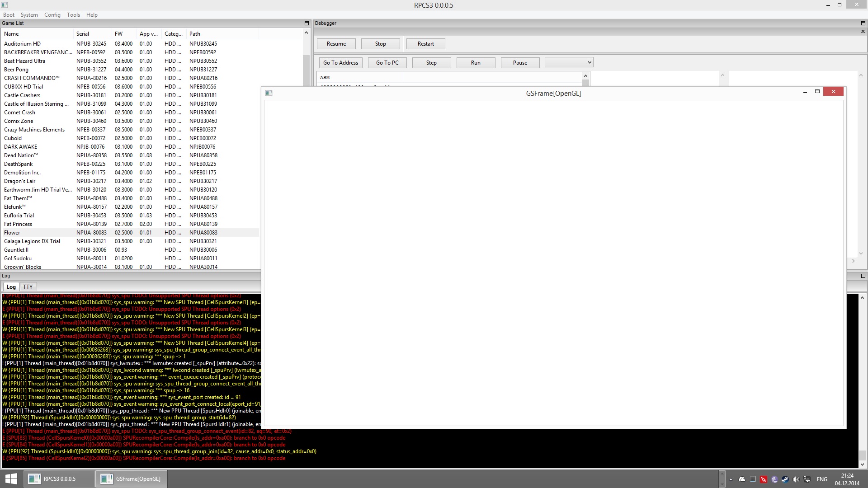Click the ENG language indicator
The width and height of the screenshot is (868, 488).
click(822, 479)
